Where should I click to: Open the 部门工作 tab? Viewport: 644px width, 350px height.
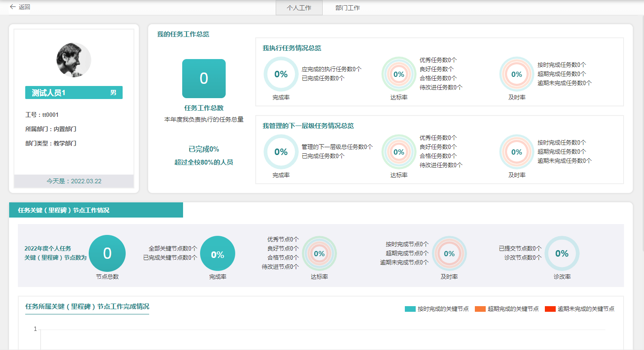(347, 8)
